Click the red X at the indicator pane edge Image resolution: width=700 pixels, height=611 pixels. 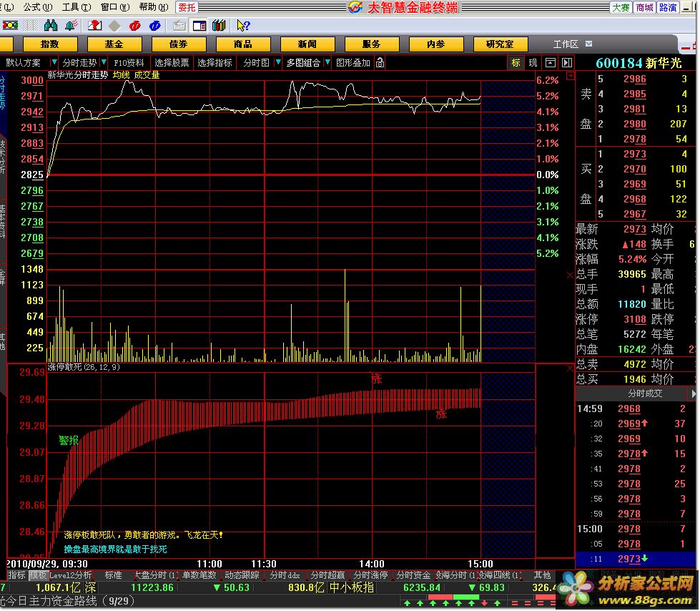570,368
